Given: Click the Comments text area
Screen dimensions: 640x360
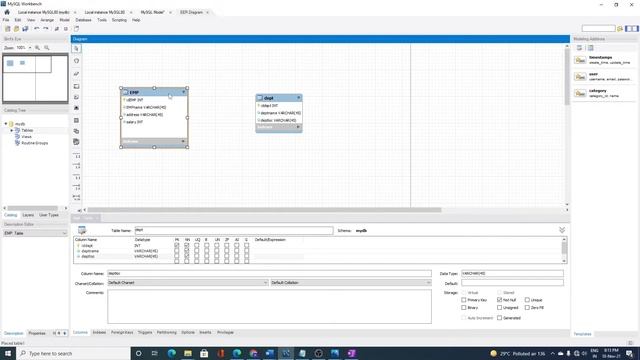Looking at the screenshot, I should pos(269,307).
